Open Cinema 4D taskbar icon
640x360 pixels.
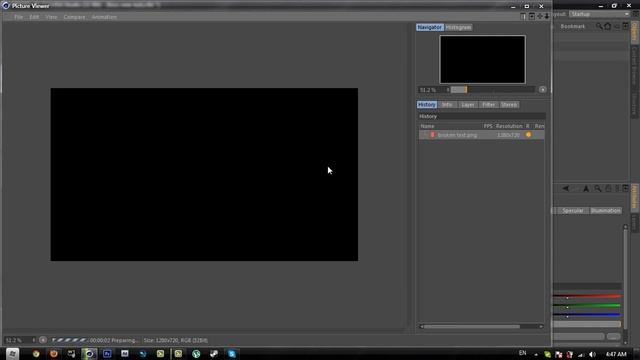[x=89, y=354]
